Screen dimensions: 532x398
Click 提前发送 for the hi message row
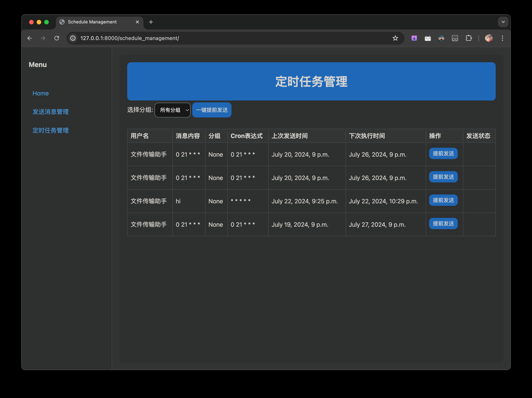(x=443, y=200)
